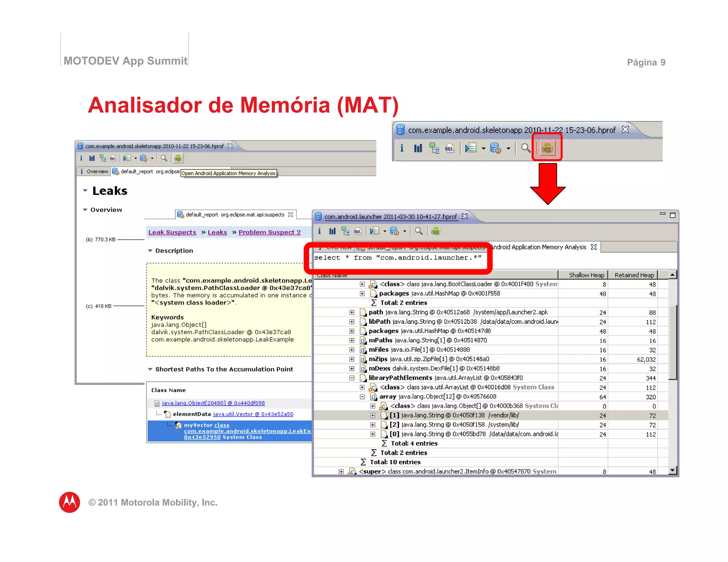Open the Leak Suspects breadcrumb link
Viewport: 728px width, 562px height.
[172, 232]
